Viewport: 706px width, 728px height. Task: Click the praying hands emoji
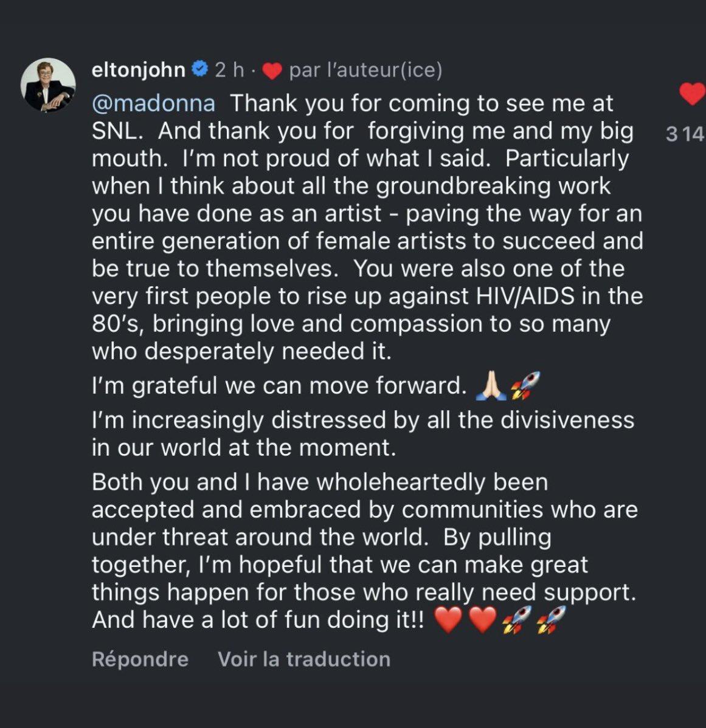pyautogui.click(x=493, y=385)
